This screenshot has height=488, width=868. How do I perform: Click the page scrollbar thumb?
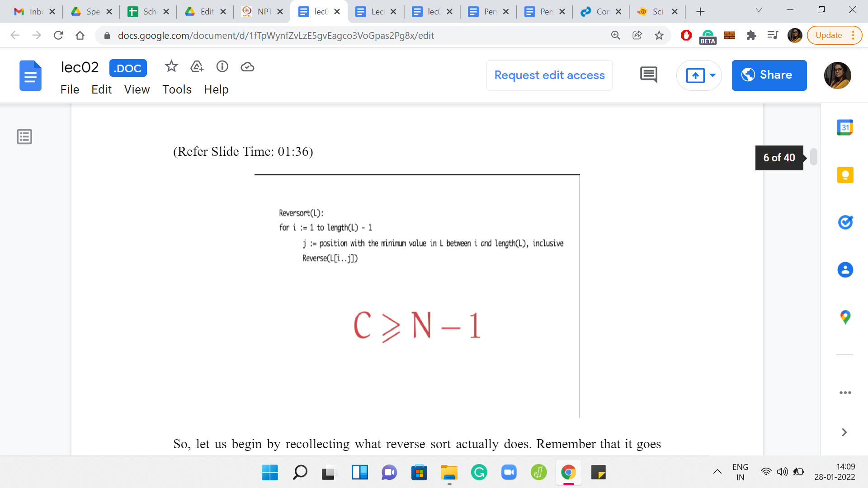(x=813, y=157)
